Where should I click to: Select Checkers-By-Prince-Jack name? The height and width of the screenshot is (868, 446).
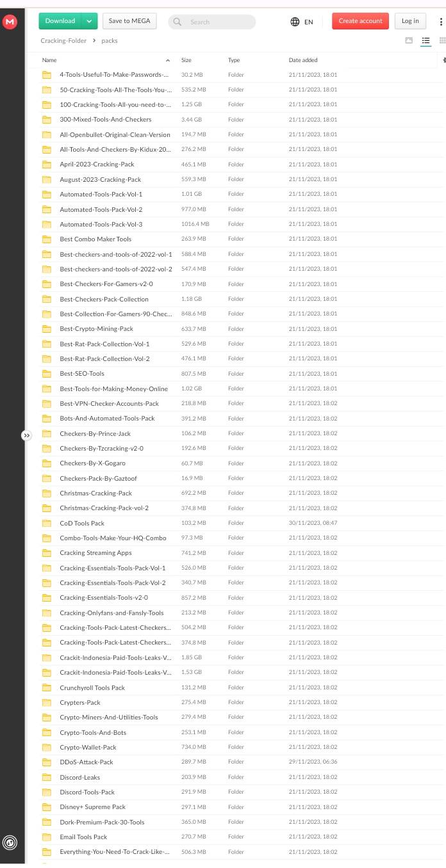coord(95,433)
